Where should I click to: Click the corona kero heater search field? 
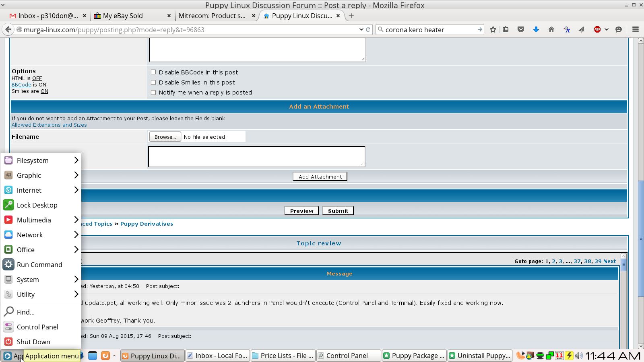(430, 29)
